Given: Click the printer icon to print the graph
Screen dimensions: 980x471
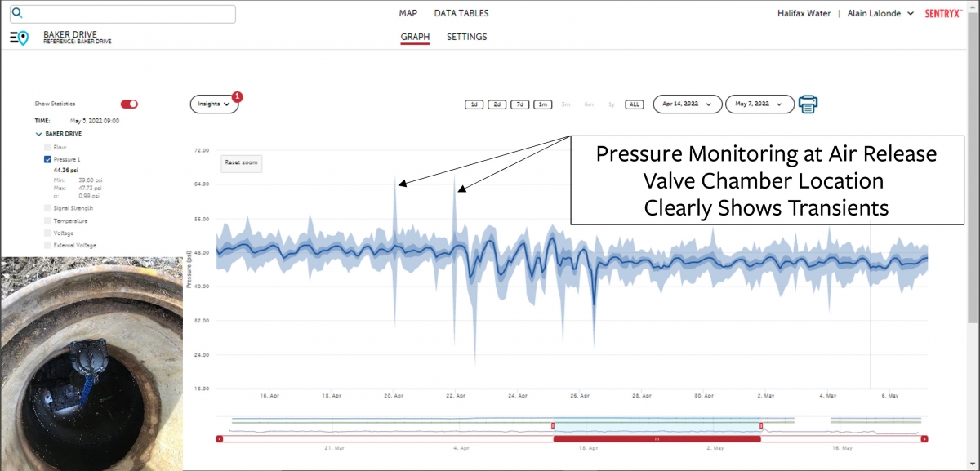Looking at the screenshot, I should coord(808,104).
